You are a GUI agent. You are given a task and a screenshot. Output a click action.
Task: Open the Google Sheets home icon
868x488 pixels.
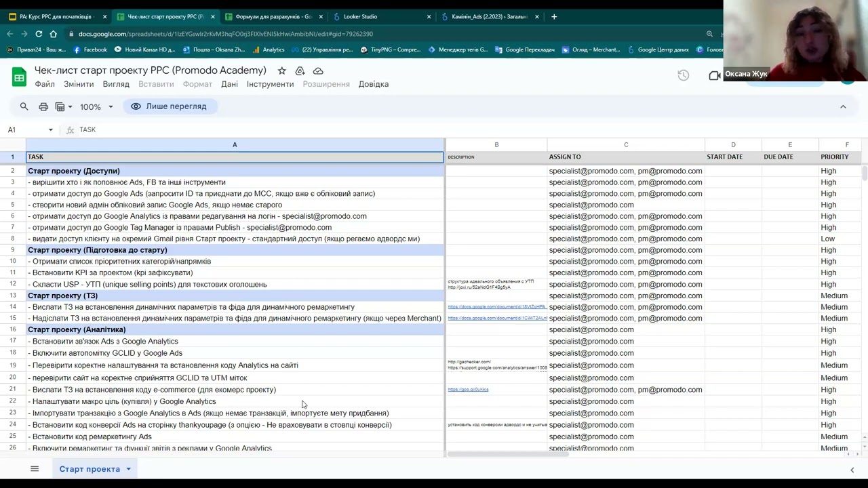point(19,77)
